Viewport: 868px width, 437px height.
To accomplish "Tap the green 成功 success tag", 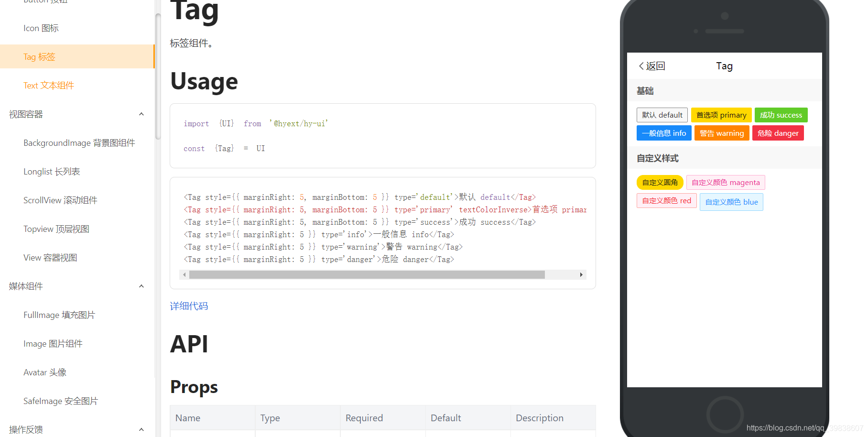I will tap(781, 115).
